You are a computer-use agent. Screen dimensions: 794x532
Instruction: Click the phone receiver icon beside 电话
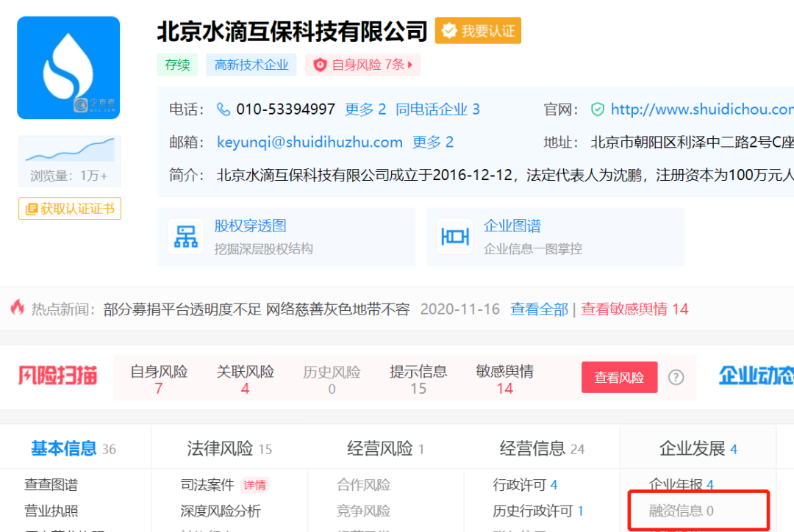[x=223, y=109]
